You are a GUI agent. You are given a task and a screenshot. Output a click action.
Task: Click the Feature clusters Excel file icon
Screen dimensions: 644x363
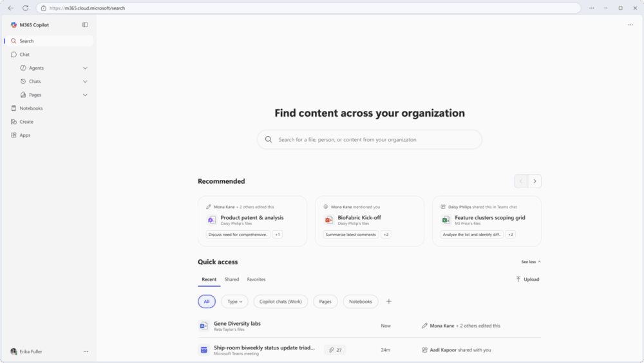pyautogui.click(x=446, y=220)
